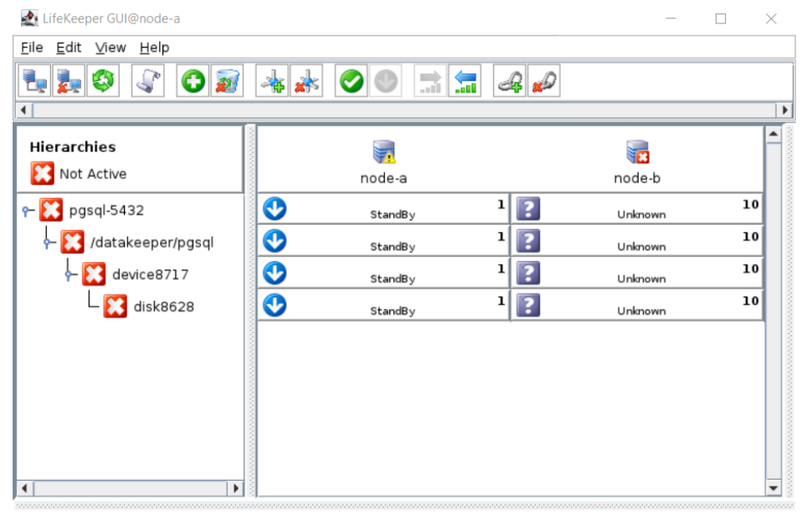Collapse the device8717 tree node

(x=69, y=275)
